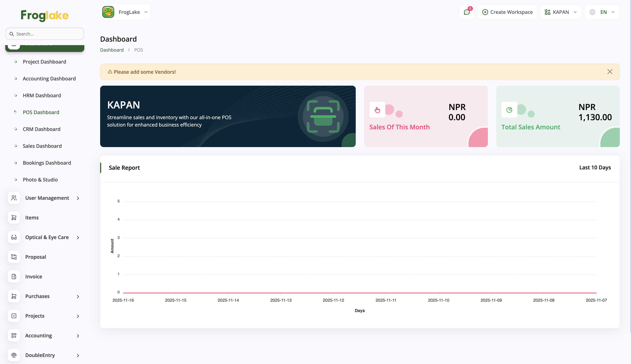Open the KAPAN workspace dropdown

(560, 12)
